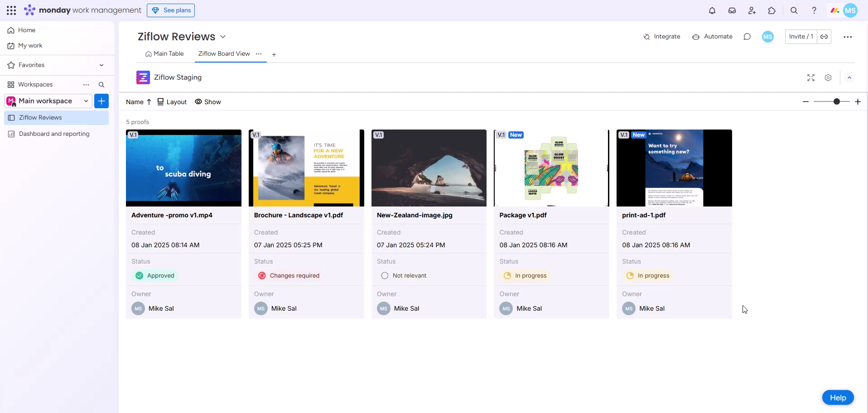Click New badge on Package v1.pdf
This screenshot has width=868, height=413.
point(516,135)
